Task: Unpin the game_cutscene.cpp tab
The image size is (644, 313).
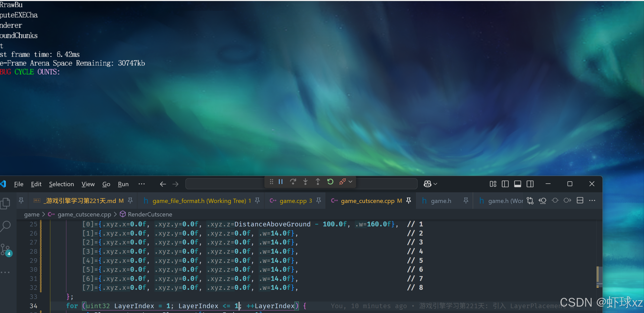Action: click(x=409, y=201)
